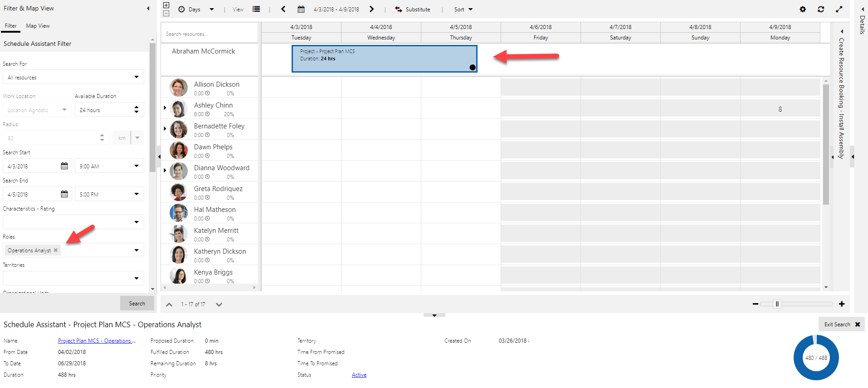Image resolution: width=868 pixels, height=388 pixels.
Task: Switch to the Map View tab
Action: [x=38, y=26]
